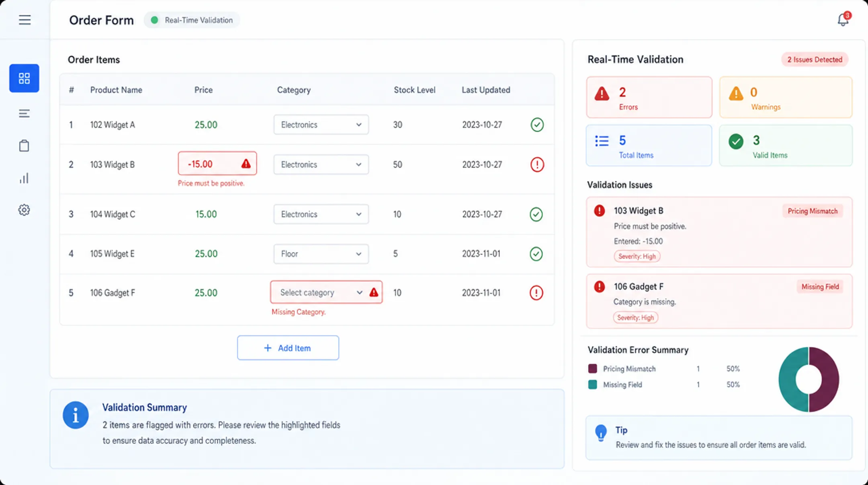Open the dashboard grid icon in sidebar

pyautogui.click(x=24, y=78)
